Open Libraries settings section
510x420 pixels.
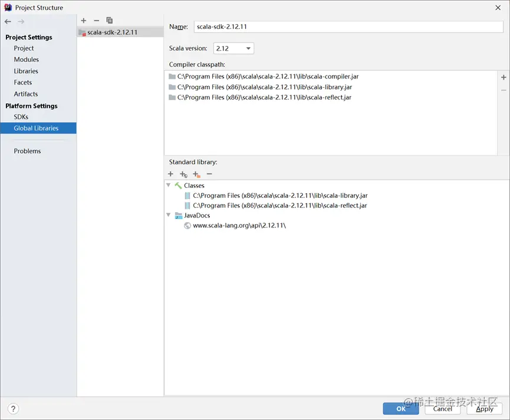coord(26,71)
